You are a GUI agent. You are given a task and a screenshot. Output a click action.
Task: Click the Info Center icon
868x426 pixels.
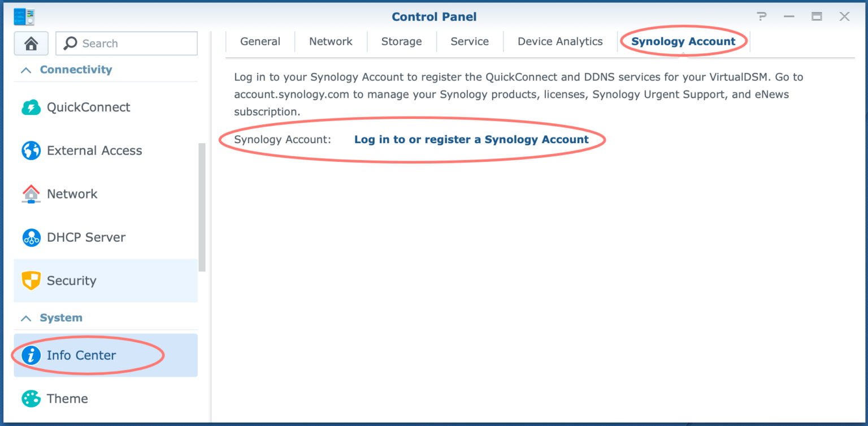click(31, 355)
